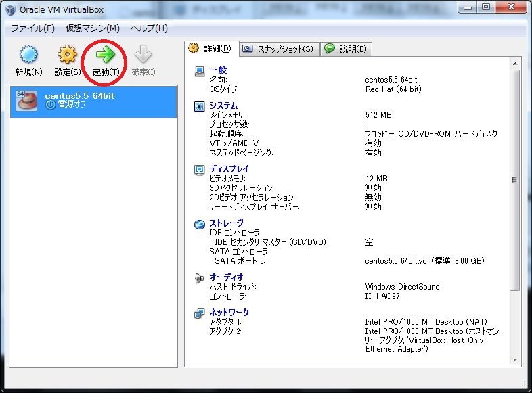Click the リモートディスプレイ サーバー label

(254, 207)
